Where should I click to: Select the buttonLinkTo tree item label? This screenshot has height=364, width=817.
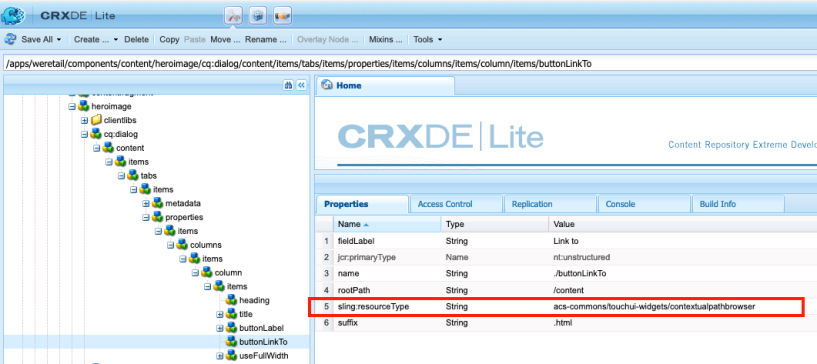point(263,342)
